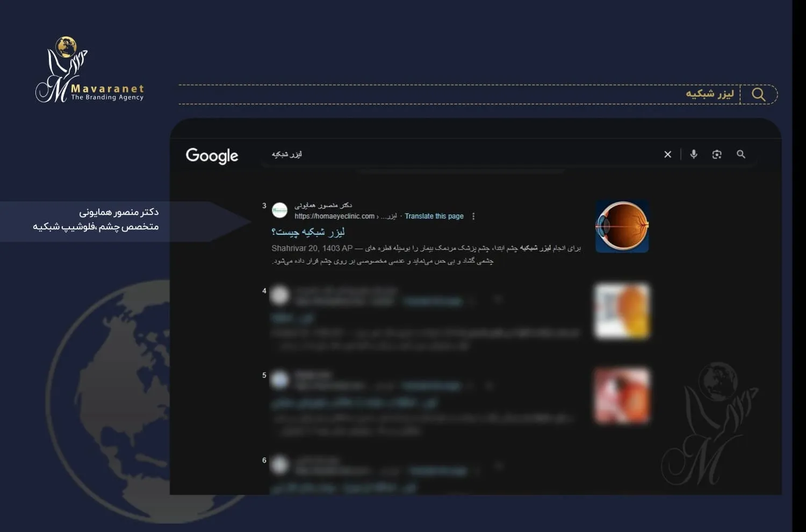The width and height of the screenshot is (806, 532).
Task: Click the Google logo
Action: tap(212, 156)
